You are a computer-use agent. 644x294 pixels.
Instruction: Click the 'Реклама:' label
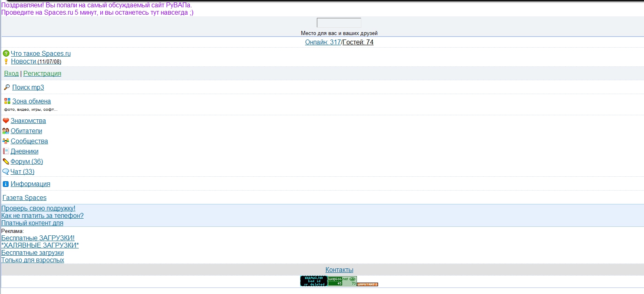13,231
